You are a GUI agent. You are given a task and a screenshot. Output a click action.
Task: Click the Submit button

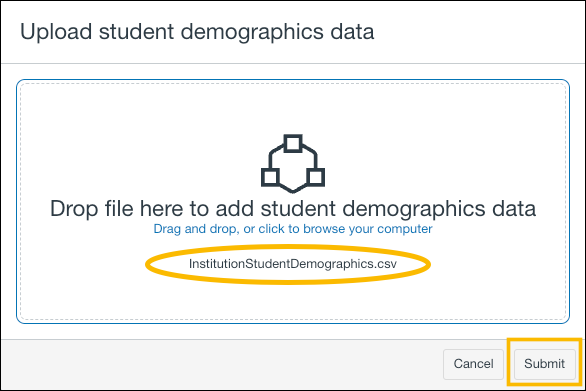[545, 364]
